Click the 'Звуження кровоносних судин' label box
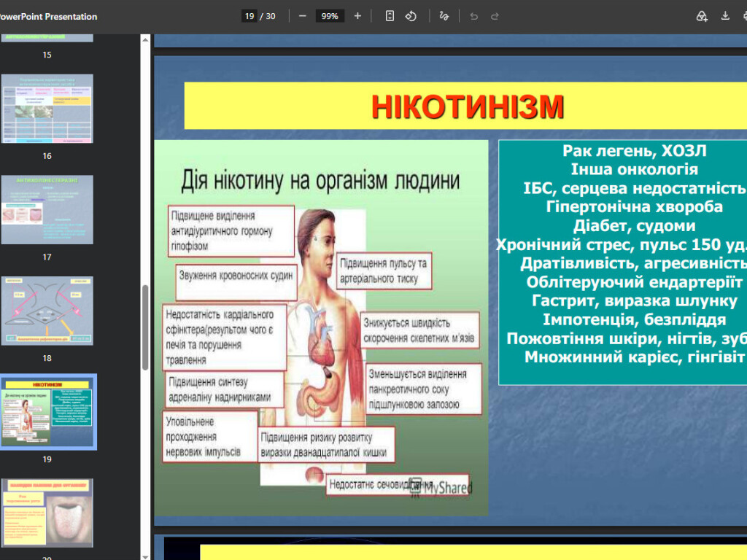Viewport: 747px width, 560px height. click(236, 282)
